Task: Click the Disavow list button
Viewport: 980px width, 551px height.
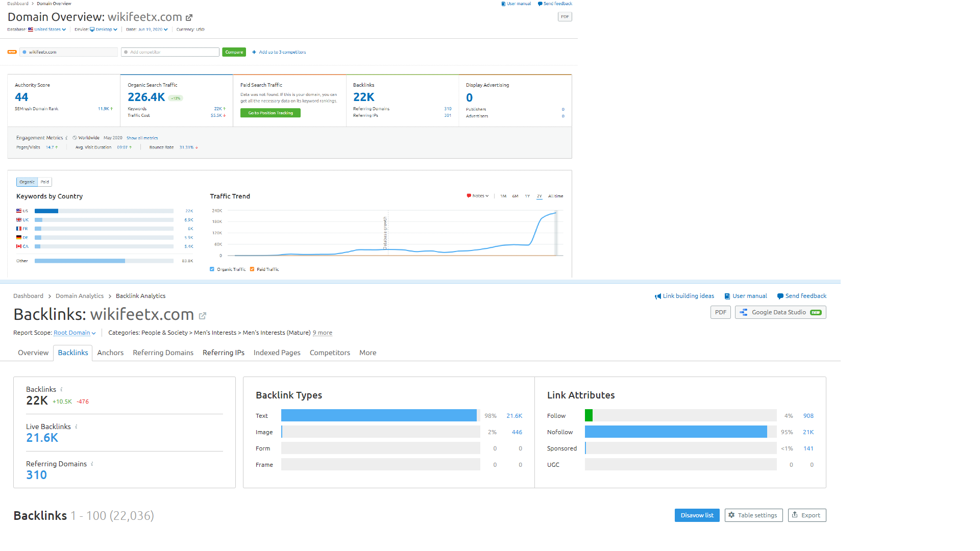Action: (x=697, y=515)
